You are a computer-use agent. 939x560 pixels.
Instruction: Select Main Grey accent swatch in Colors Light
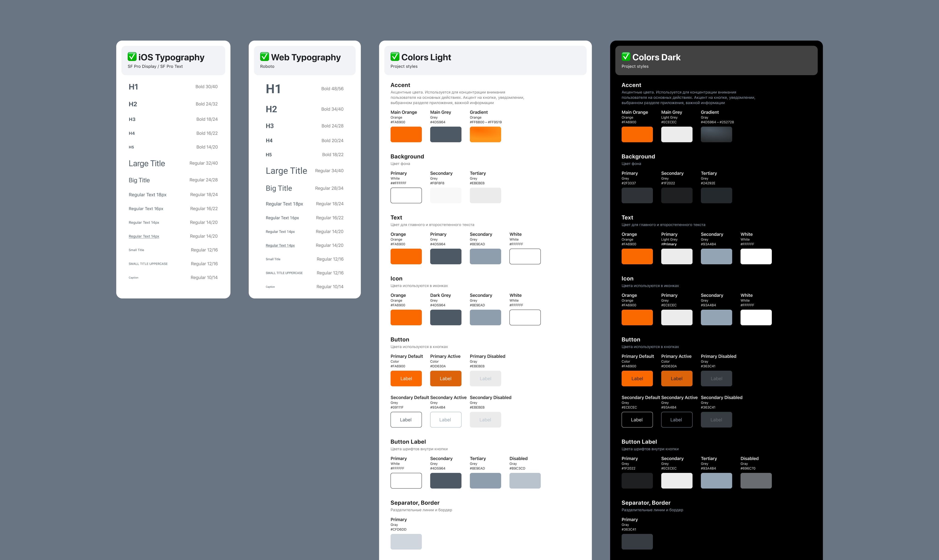tap(446, 134)
